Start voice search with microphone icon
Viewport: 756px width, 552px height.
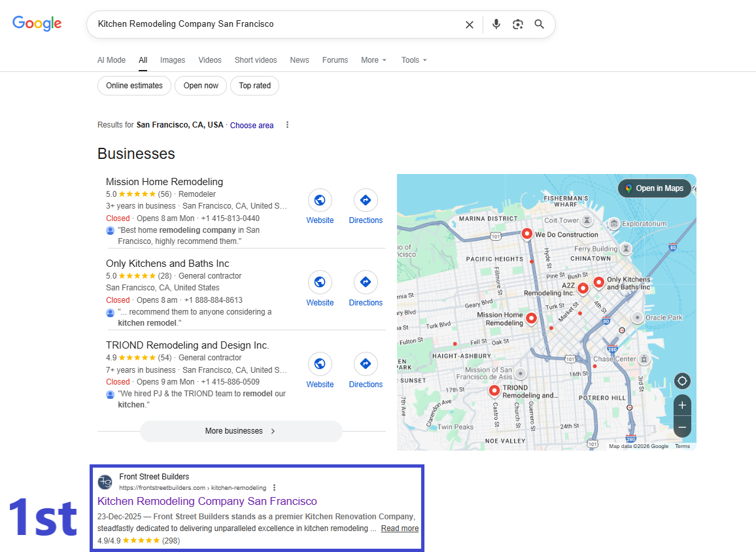(496, 24)
